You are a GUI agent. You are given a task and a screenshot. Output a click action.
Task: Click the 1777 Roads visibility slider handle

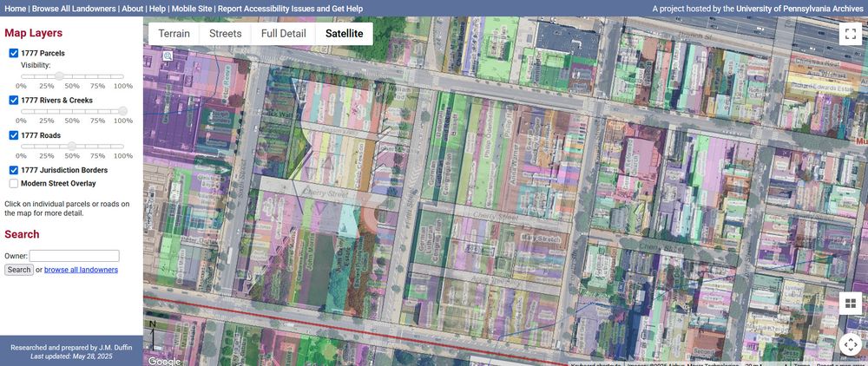[72, 146]
